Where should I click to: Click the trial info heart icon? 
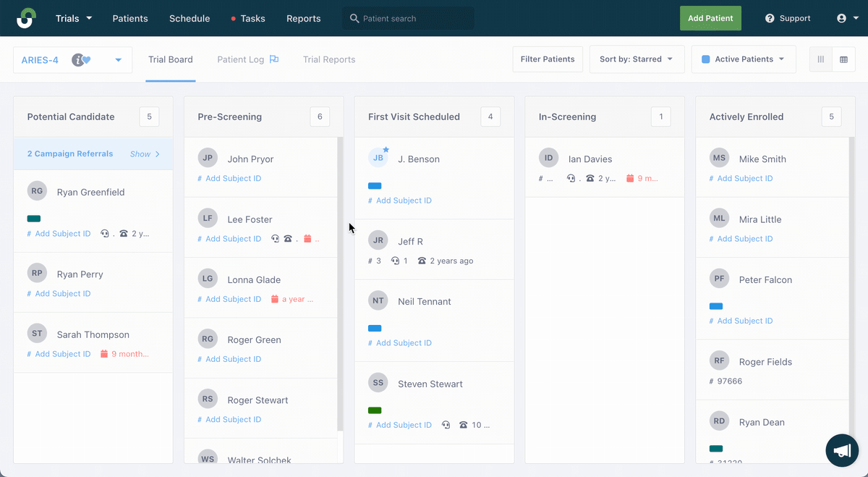point(81,60)
